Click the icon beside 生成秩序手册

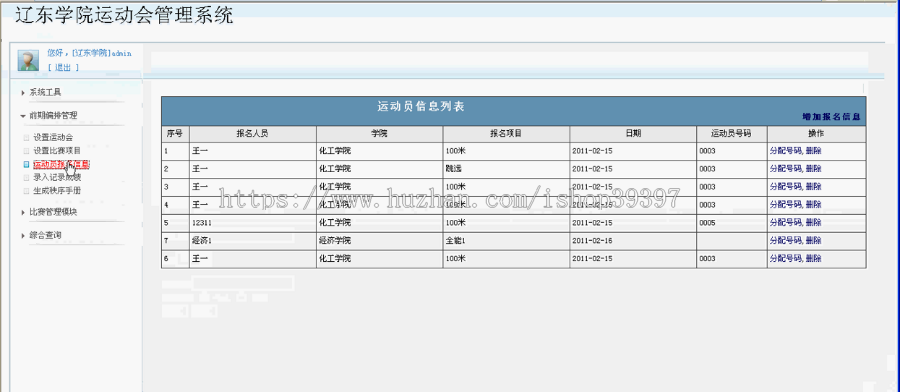26,191
